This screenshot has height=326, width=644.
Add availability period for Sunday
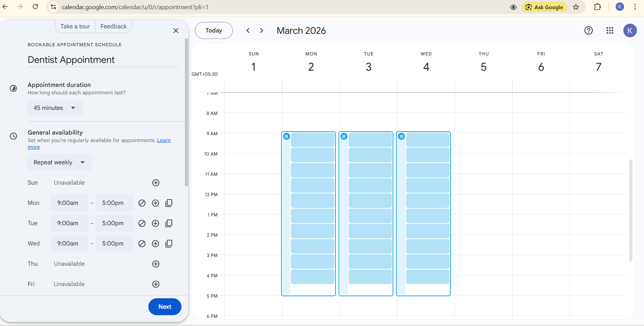(x=156, y=183)
